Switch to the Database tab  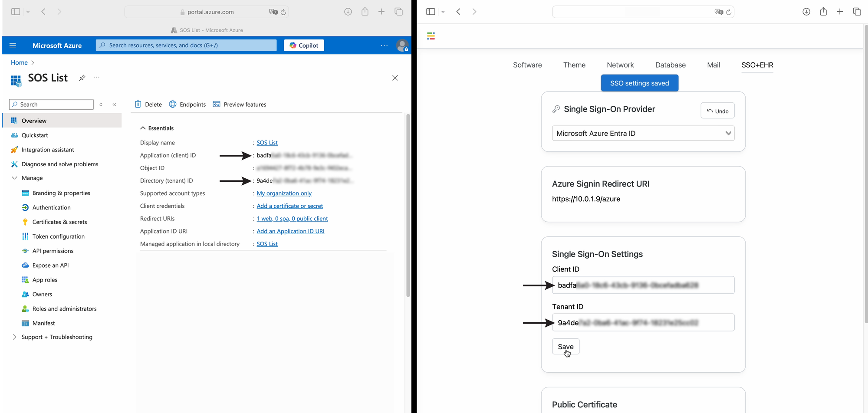[671, 65]
